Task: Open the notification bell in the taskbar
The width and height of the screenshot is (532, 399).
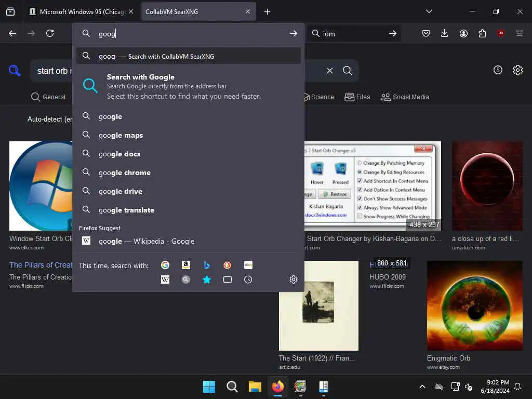Action: tap(518, 387)
